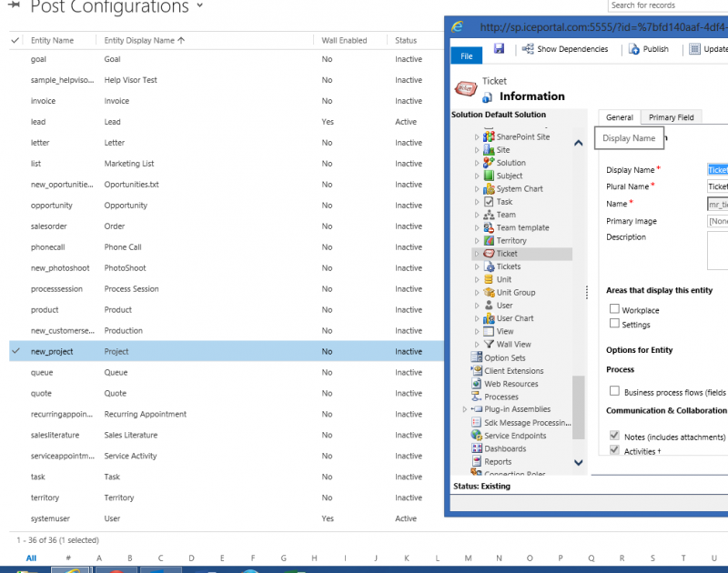Check the Settings area checkbox
Image resolution: width=728 pixels, height=573 pixels.
tap(614, 324)
